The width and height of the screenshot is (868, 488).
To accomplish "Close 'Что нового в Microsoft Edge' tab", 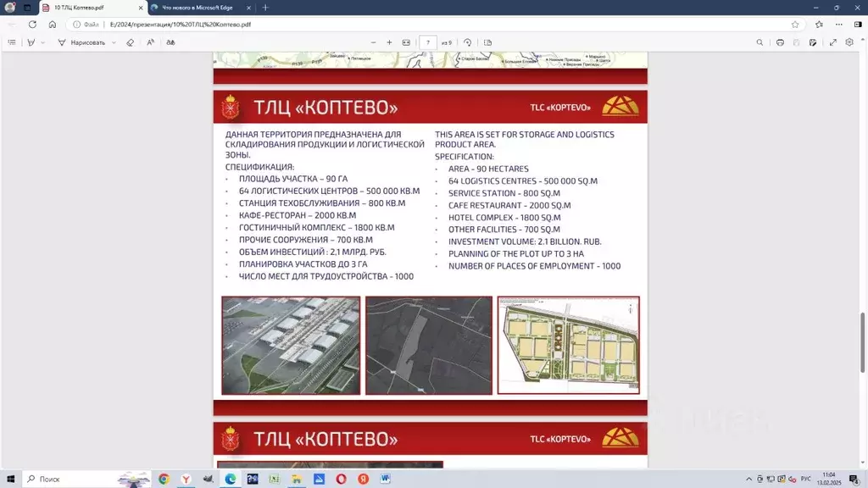I will coord(248,8).
